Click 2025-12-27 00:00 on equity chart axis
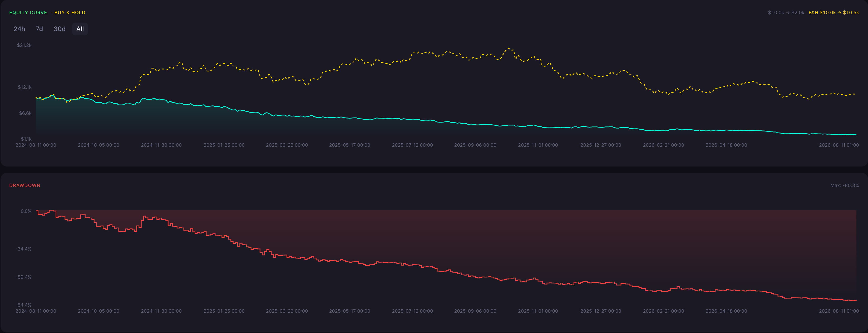 600,145
